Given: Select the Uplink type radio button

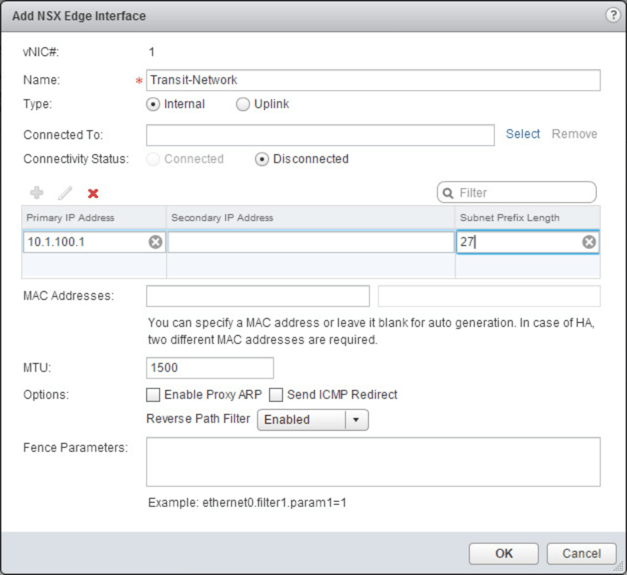Looking at the screenshot, I should (x=242, y=104).
